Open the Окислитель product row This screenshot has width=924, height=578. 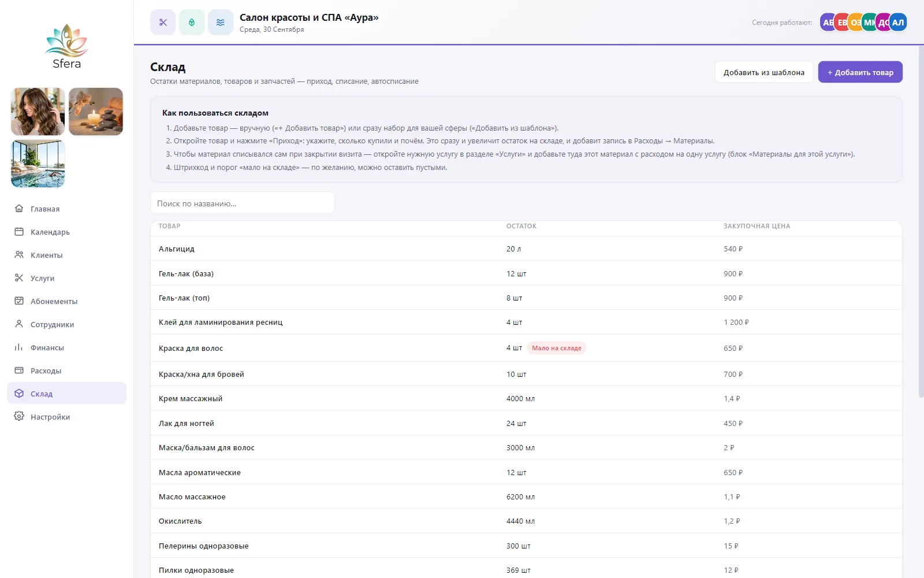526,521
